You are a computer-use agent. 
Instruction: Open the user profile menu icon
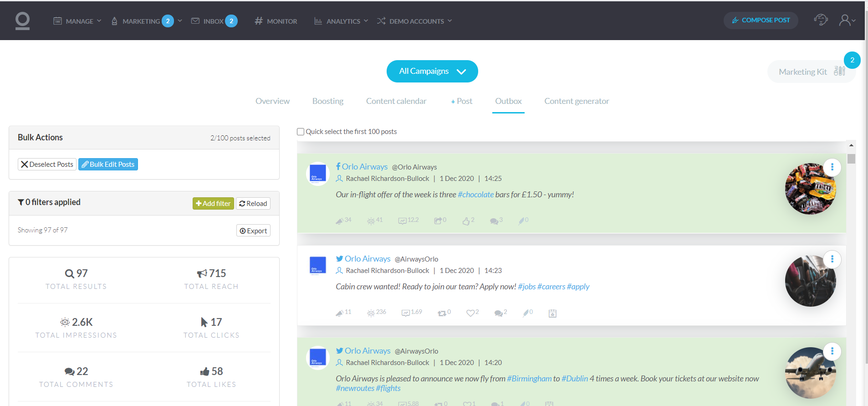point(847,21)
